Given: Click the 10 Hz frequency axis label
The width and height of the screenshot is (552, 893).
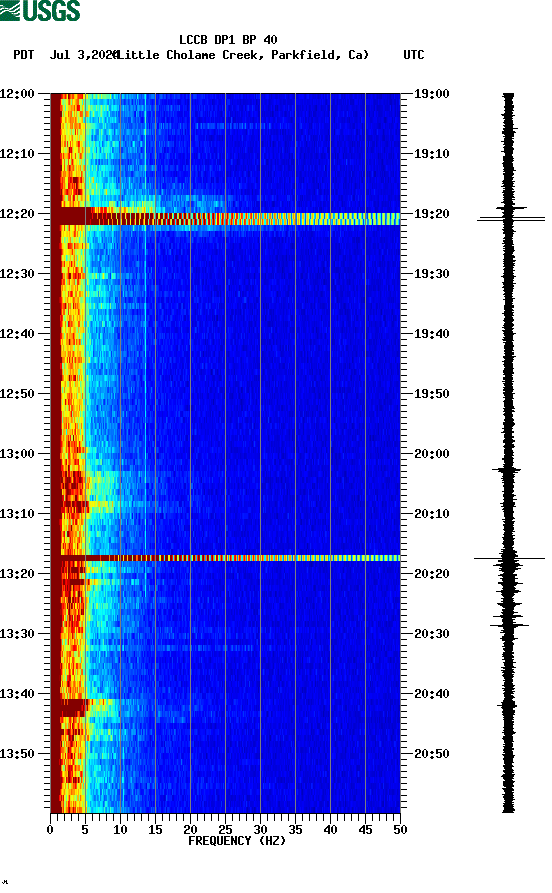Looking at the screenshot, I should [120, 830].
